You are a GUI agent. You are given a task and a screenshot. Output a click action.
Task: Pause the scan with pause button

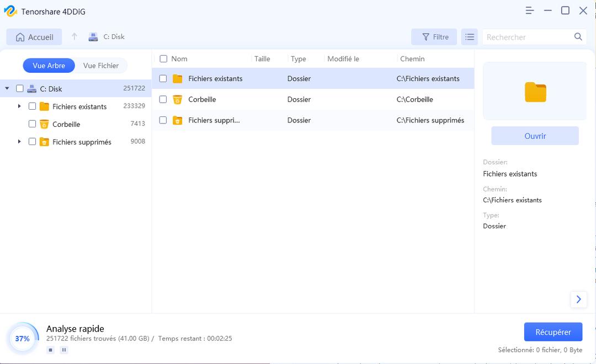(64, 350)
